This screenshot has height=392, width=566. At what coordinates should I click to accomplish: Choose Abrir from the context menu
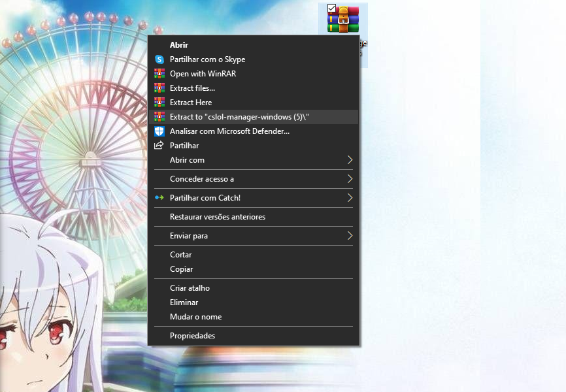coord(254,45)
